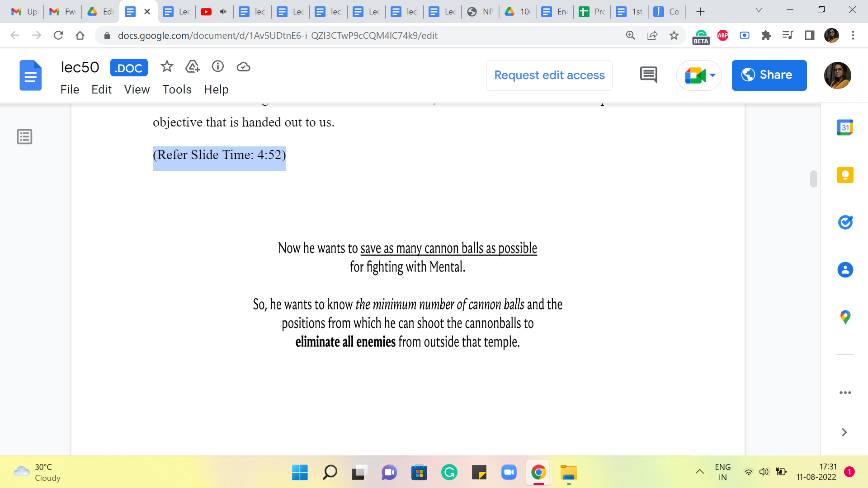Open the tab search chevron
The width and height of the screenshot is (868, 488).
(x=759, y=10)
